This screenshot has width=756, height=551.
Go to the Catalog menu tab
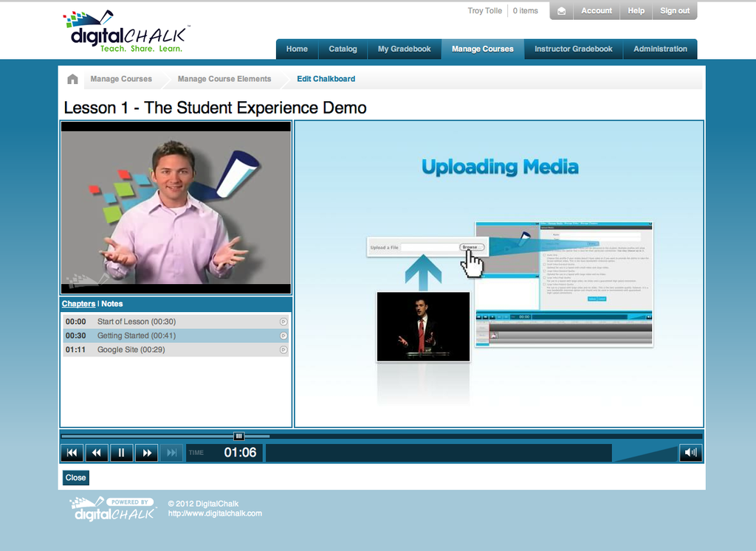coord(343,49)
